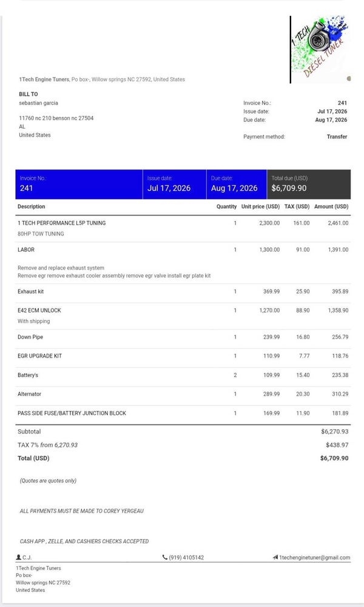This screenshot has height=607, width=364.
Task: Select the Down Pipe line item
Action: coord(30,337)
